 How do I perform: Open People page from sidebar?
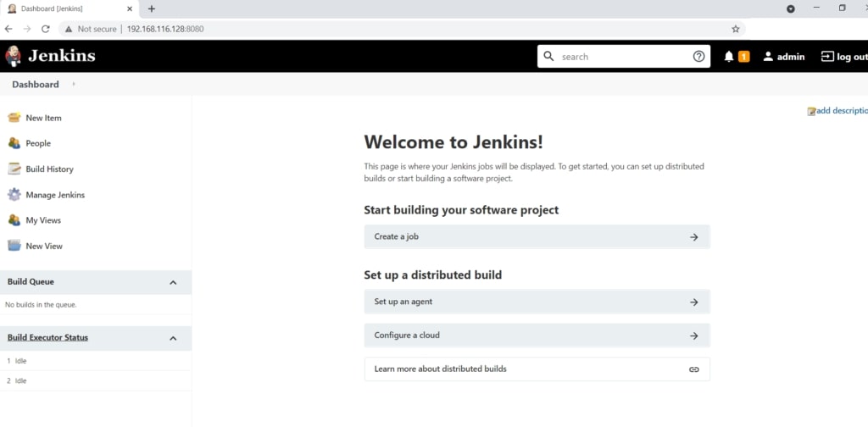[38, 143]
